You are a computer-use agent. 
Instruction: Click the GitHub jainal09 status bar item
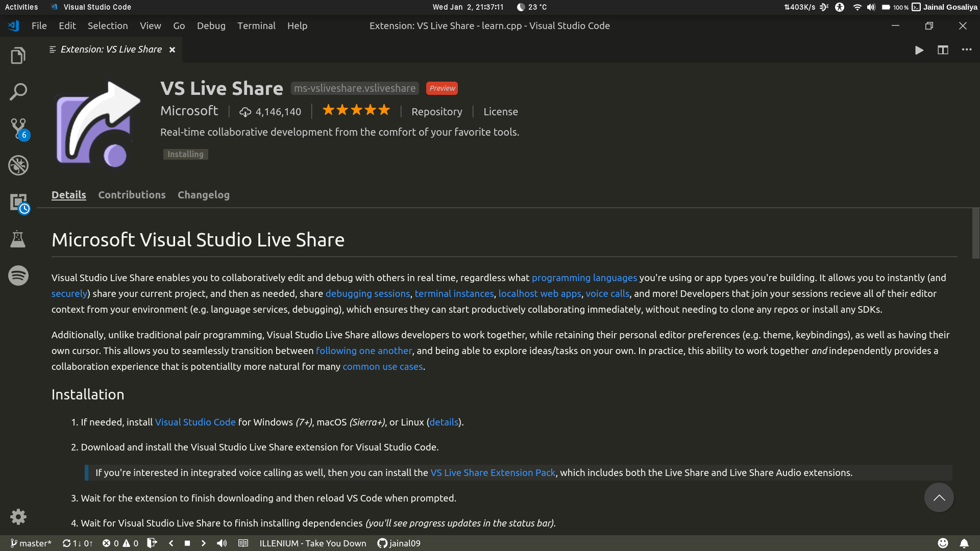[x=399, y=543]
